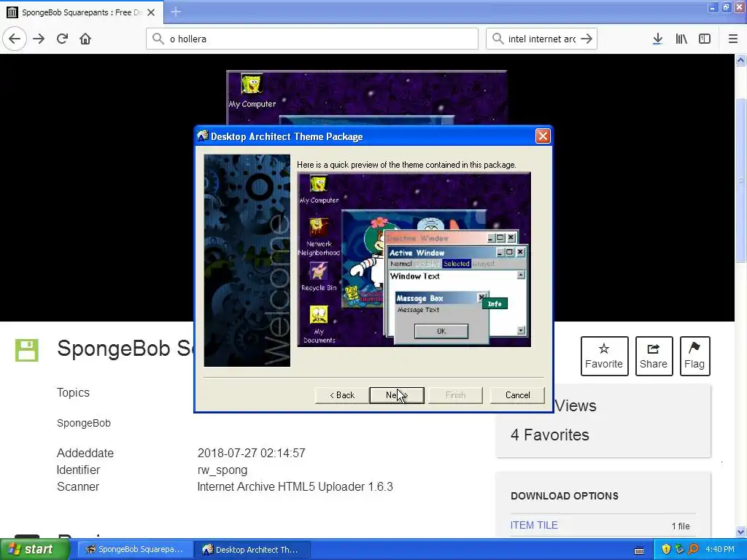This screenshot has height=560, width=747.
Task: Click the Welcome gears banner image
Action: 247,260
